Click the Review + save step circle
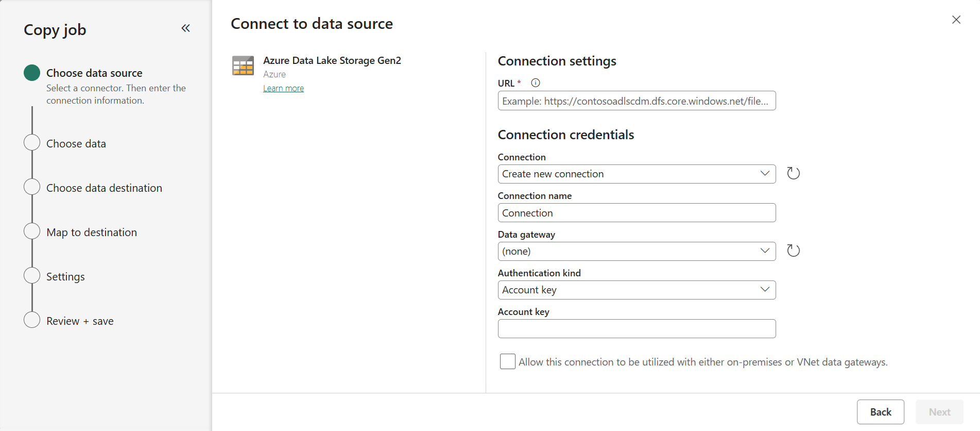 32,320
